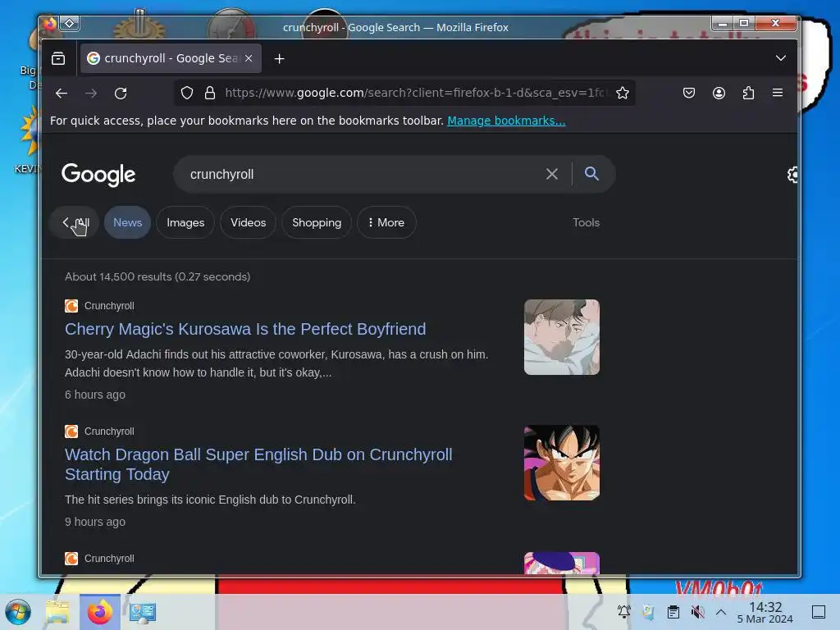Open the clock showing 14:32

[x=765, y=612]
